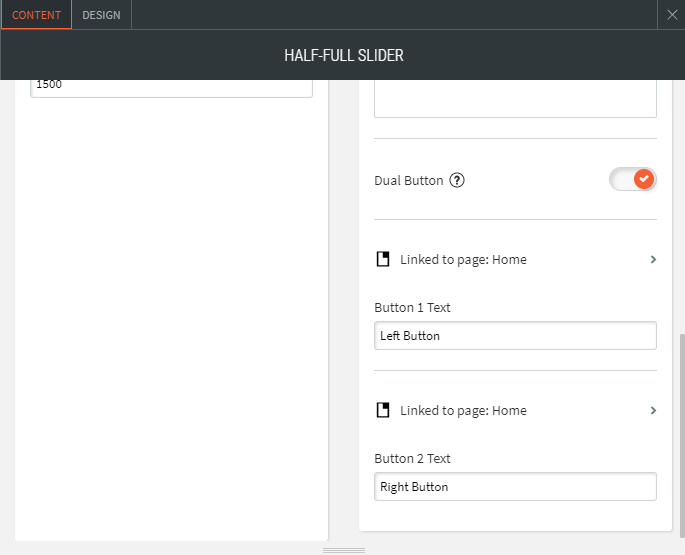The image size is (685, 555).
Task: Disable the Dual Button toggle
Action: point(633,180)
